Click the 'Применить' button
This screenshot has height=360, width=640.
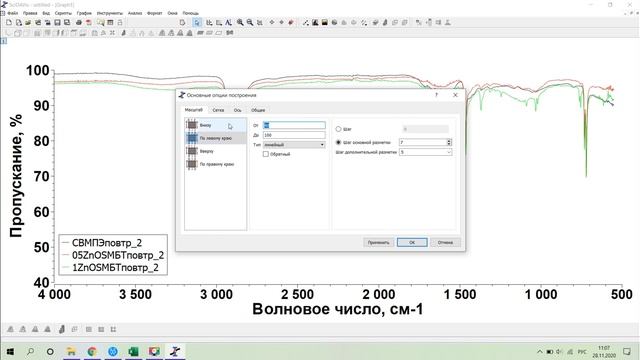click(x=378, y=242)
